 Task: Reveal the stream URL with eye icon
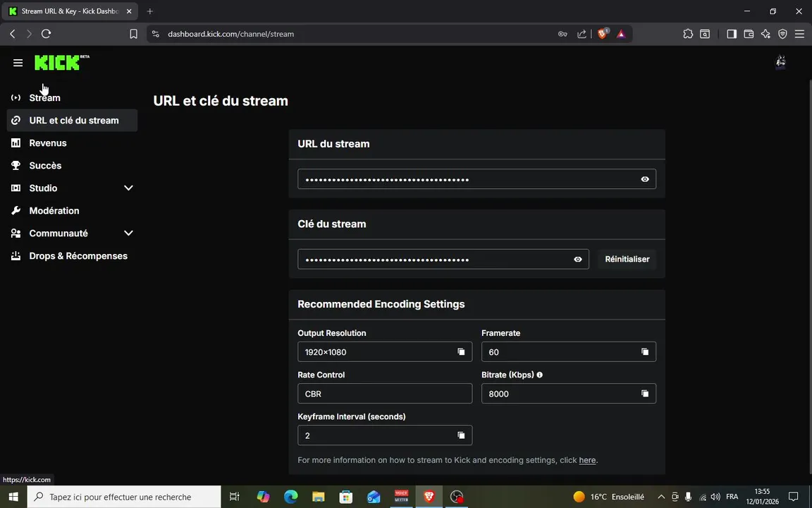[645, 179]
